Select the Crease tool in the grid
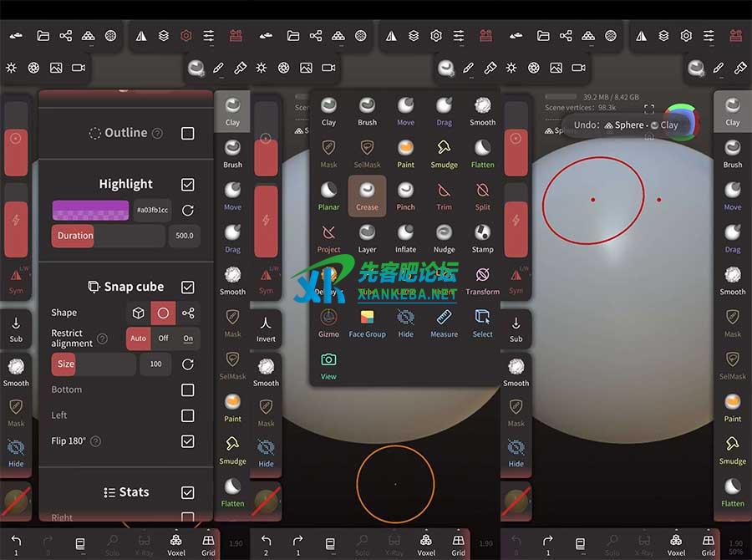This screenshot has width=752, height=560. [x=367, y=195]
